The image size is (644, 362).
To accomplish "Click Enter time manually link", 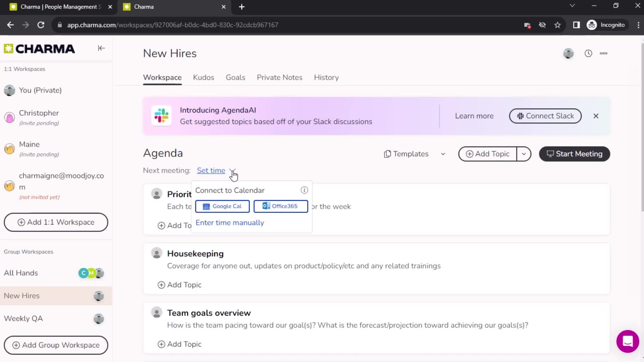I will click(230, 223).
